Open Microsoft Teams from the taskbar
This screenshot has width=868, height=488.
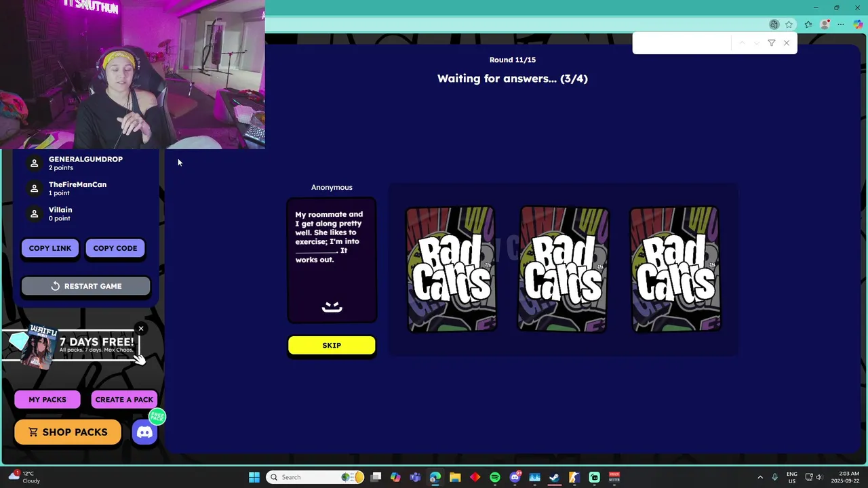click(x=415, y=477)
